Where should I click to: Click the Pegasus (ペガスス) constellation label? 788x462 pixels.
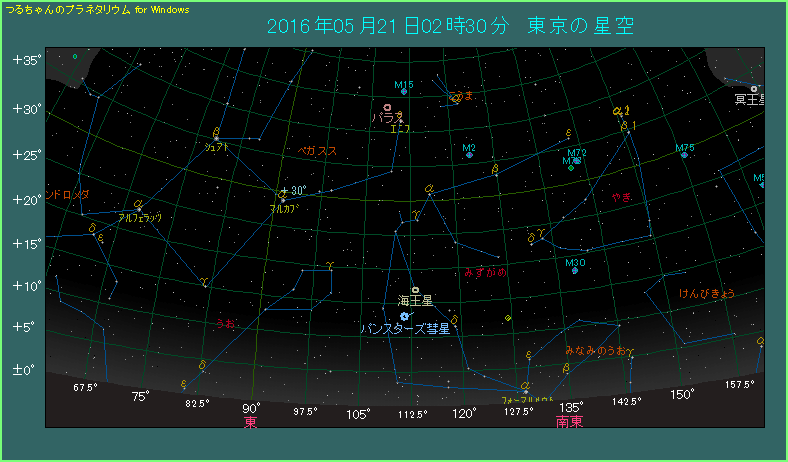(317, 150)
